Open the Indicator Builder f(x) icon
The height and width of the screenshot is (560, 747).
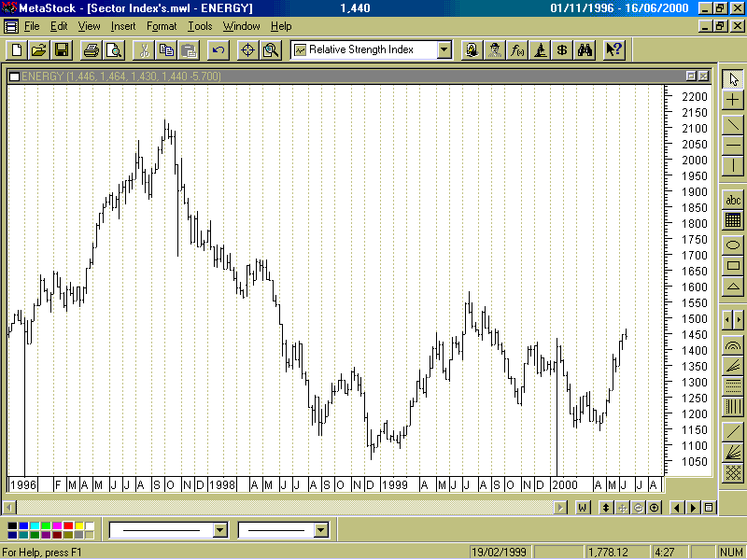(x=517, y=50)
